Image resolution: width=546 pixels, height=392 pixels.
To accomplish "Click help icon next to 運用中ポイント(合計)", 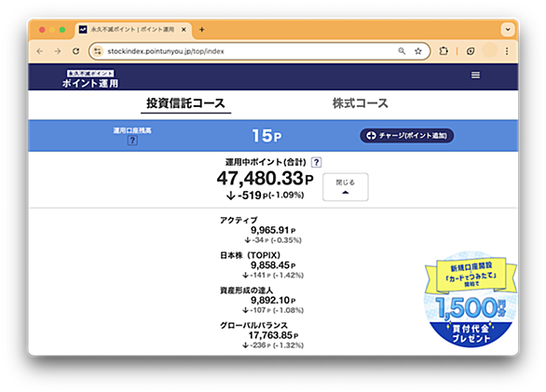I will (316, 162).
